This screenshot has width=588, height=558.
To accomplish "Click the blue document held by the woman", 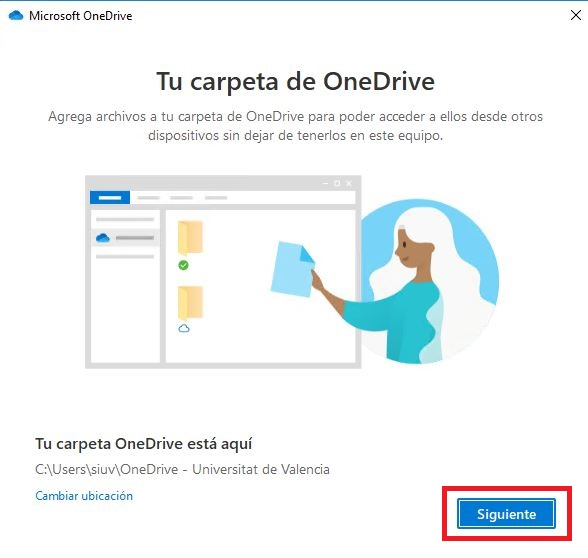I will click(293, 269).
